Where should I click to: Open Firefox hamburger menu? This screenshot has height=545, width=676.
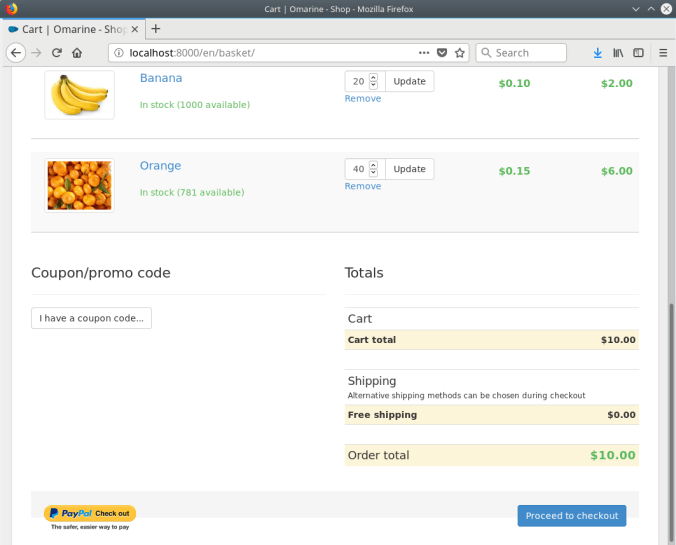click(x=662, y=53)
